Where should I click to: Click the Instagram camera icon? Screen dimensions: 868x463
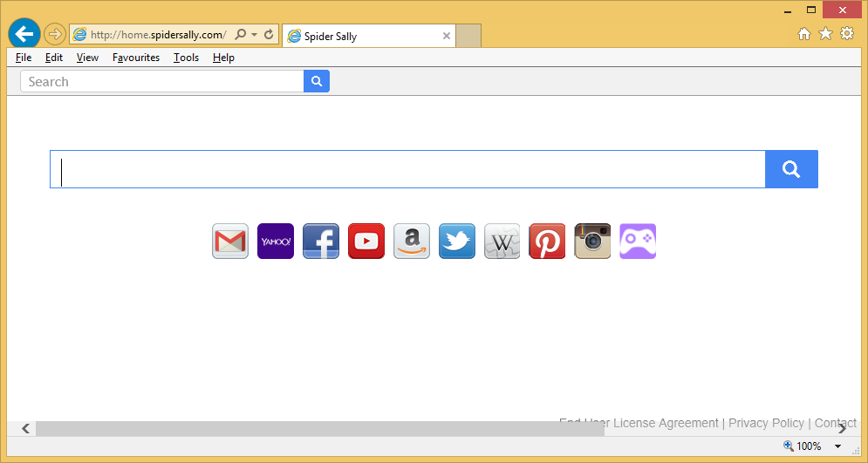[592, 242]
